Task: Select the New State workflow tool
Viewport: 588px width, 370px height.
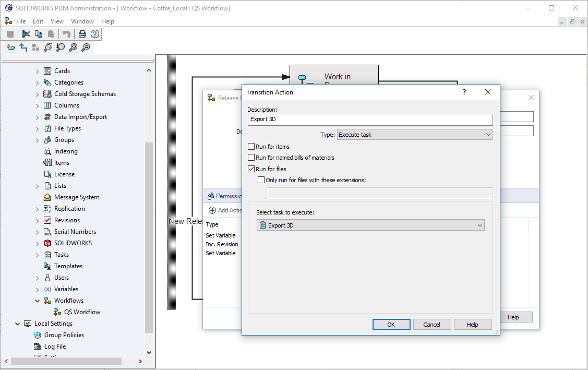Action: click(x=10, y=47)
